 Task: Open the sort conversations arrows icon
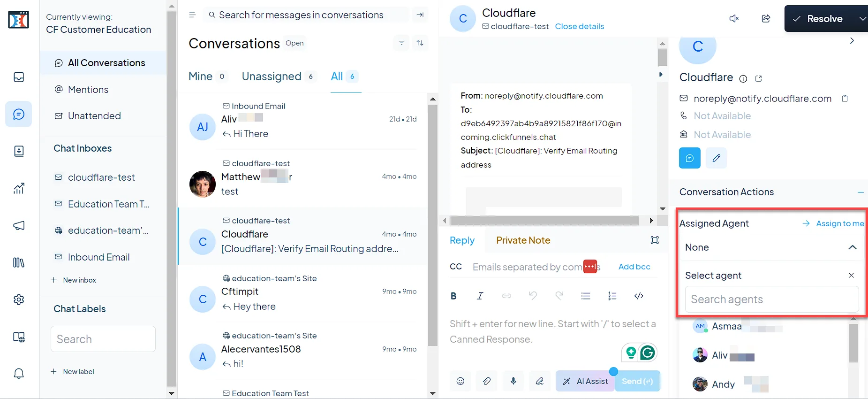pyautogui.click(x=420, y=43)
